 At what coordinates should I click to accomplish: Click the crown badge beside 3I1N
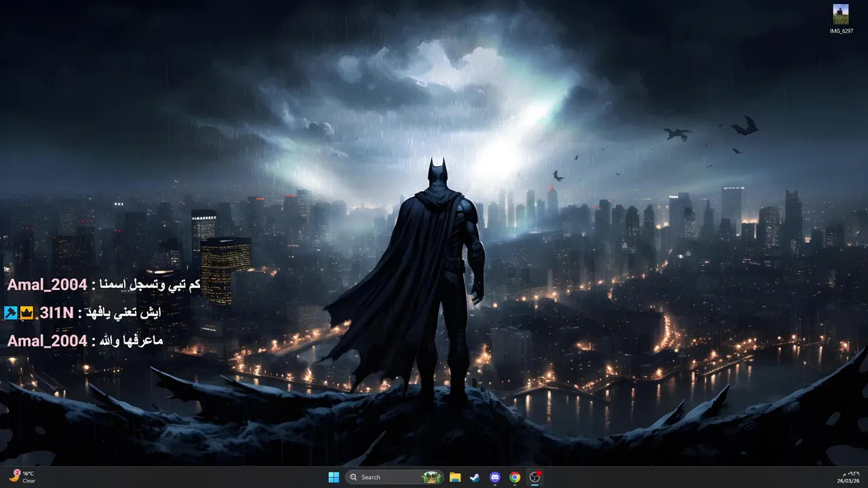coord(26,313)
